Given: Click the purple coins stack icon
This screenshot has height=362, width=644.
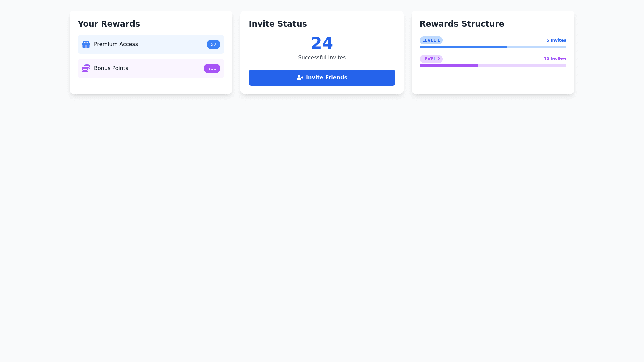Looking at the screenshot, I should click(86, 68).
